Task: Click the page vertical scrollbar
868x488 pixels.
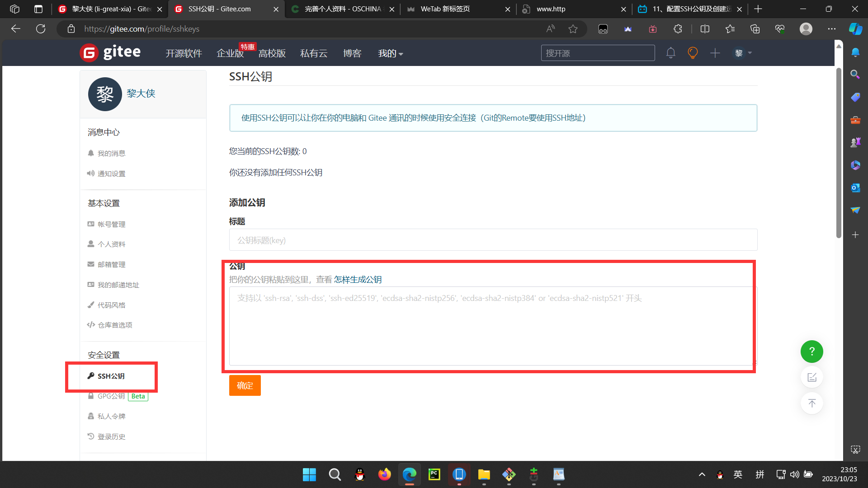Action: tap(839, 154)
